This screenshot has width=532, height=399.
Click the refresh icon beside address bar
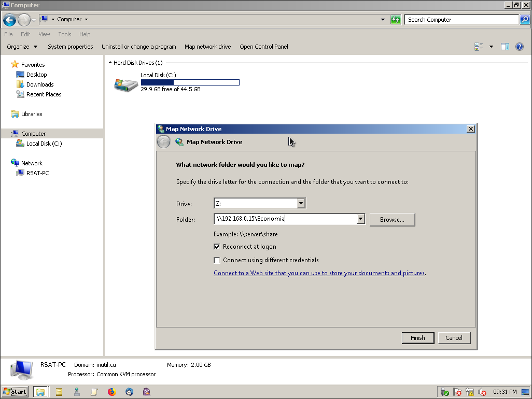[x=396, y=20]
